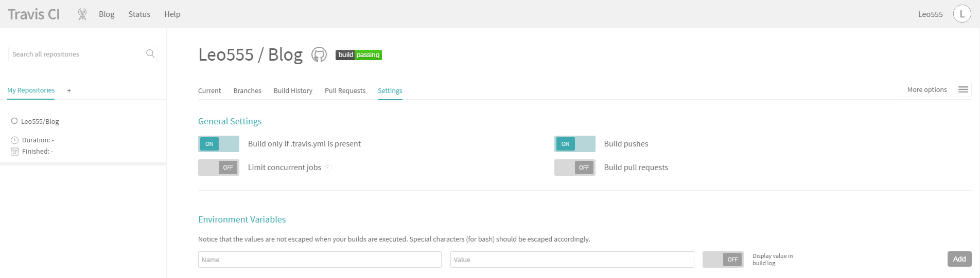Open the Status link in header
Viewport: 980px width, 278px height.
139,14
